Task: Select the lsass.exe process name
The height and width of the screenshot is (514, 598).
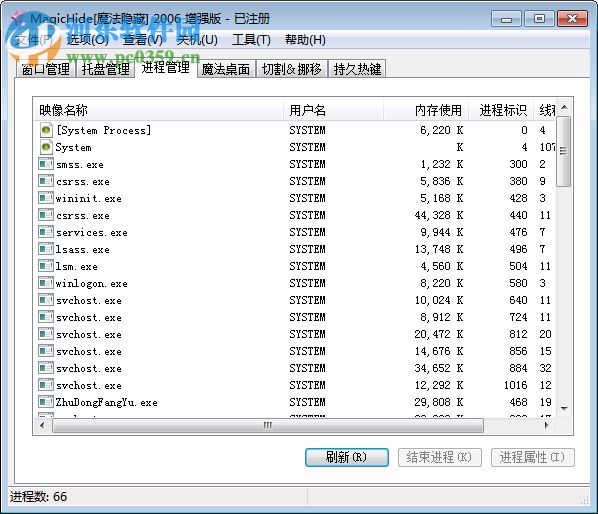Action: (x=83, y=249)
